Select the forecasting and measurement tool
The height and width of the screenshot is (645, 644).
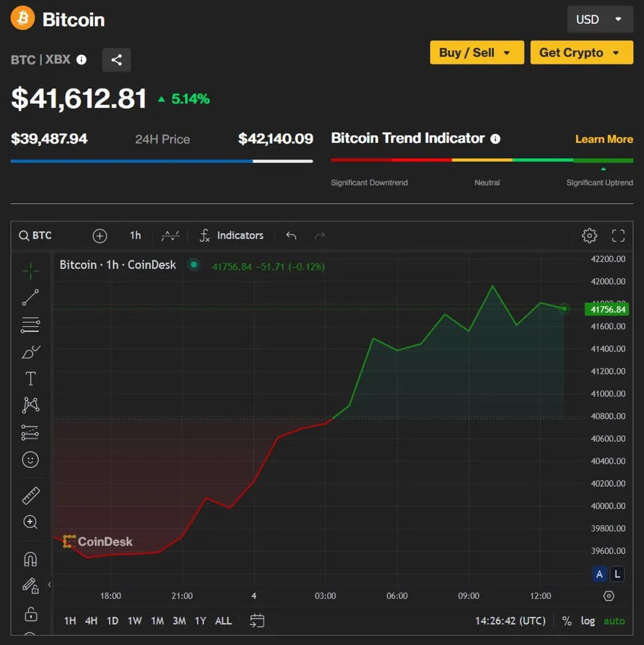(31, 432)
